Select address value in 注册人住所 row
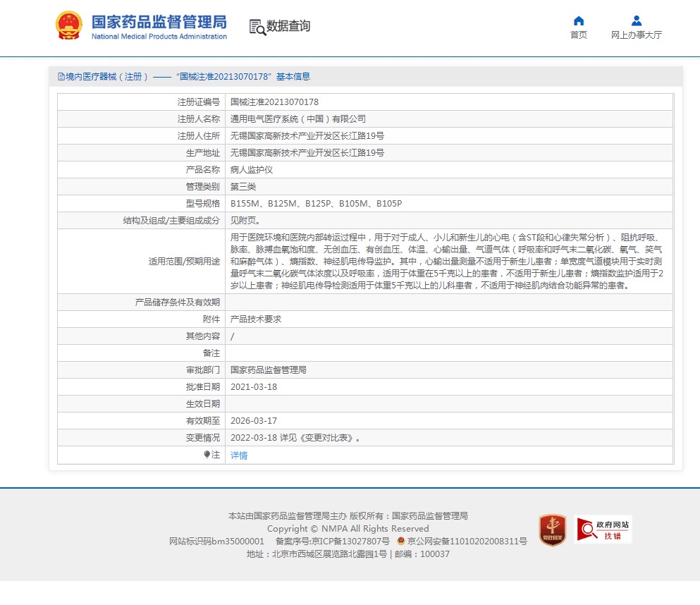Viewport: 700px width, 605px height. [307, 136]
